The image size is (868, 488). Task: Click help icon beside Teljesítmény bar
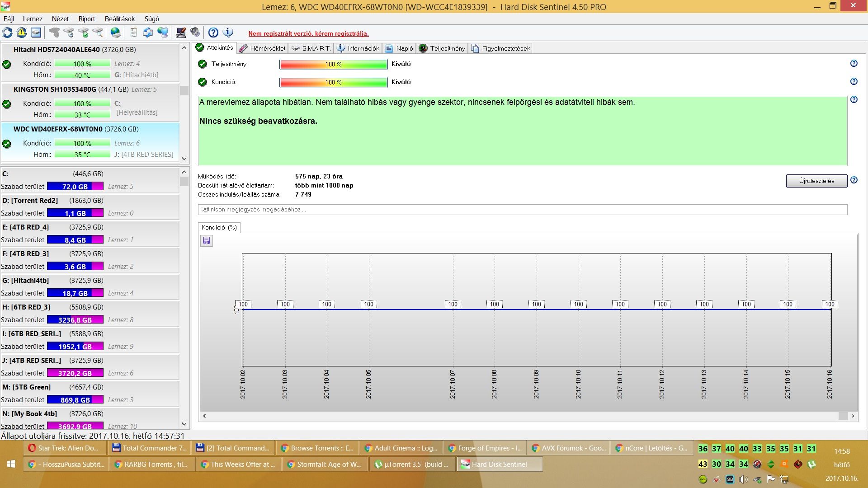click(x=854, y=64)
